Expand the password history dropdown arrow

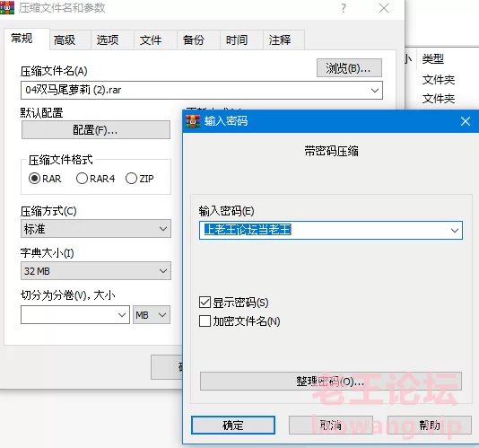point(455,230)
